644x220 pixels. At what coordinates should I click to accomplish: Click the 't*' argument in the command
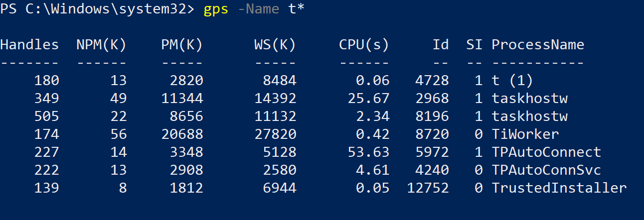click(x=297, y=9)
